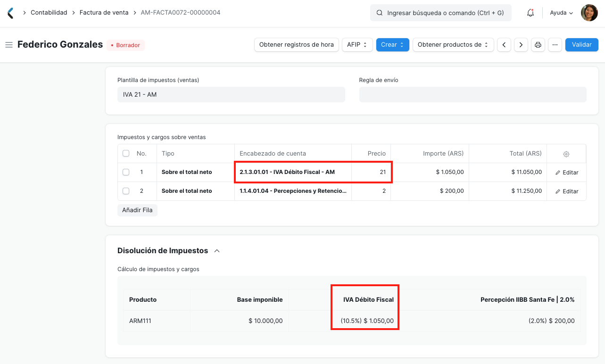Image resolution: width=605 pixels, height=364 pixels.
Task: Click the ERPNext home logo
Action: [10, 13]
